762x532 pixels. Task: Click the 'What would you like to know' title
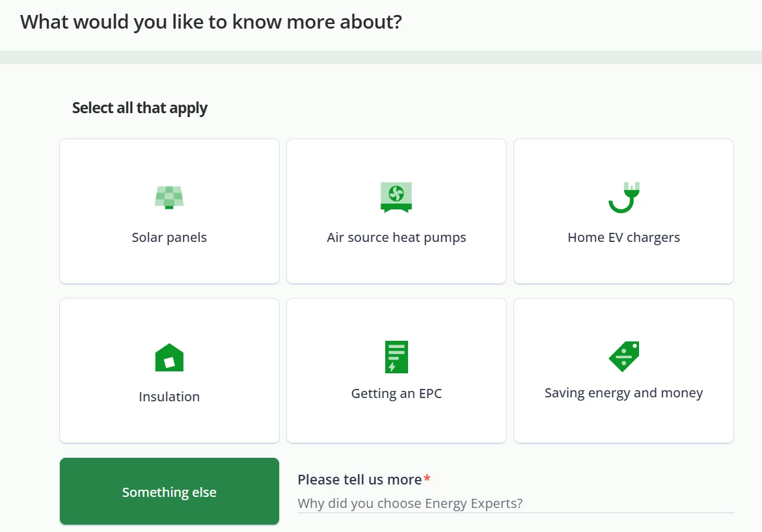(x=211, y=22)
